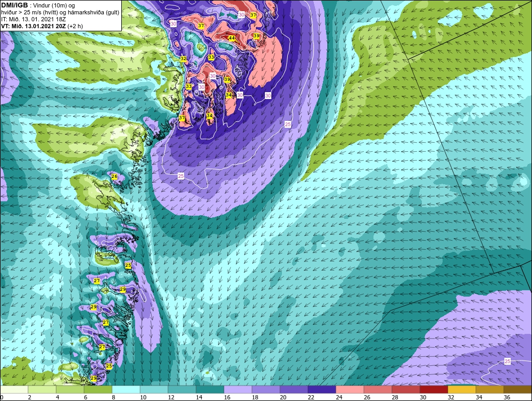The height and width of the screenshot is (401, 532).
Task: Pick the 28–30 m/s red legend swatch
Action: [x=406, y=389]
